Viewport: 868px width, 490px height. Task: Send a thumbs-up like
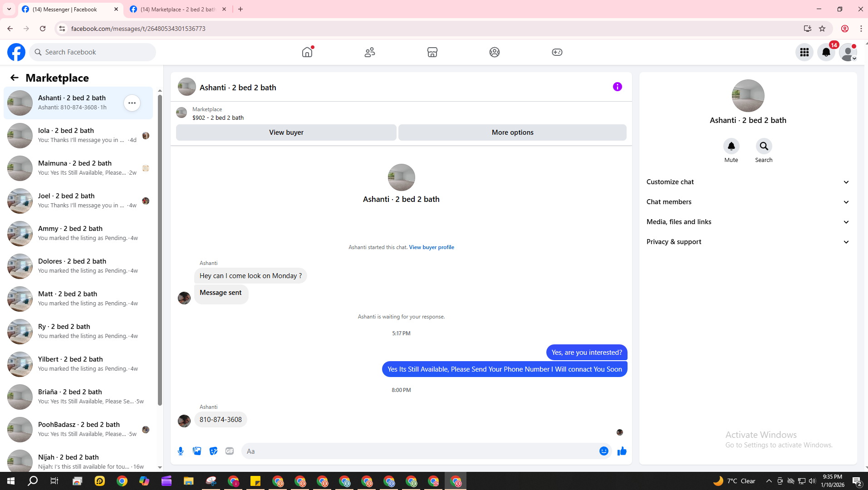click(622, 451)
